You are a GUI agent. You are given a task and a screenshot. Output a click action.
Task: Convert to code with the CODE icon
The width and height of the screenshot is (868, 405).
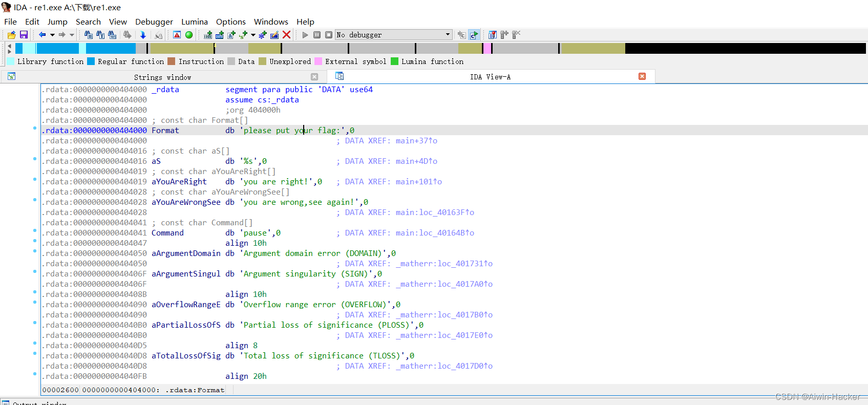208,35
